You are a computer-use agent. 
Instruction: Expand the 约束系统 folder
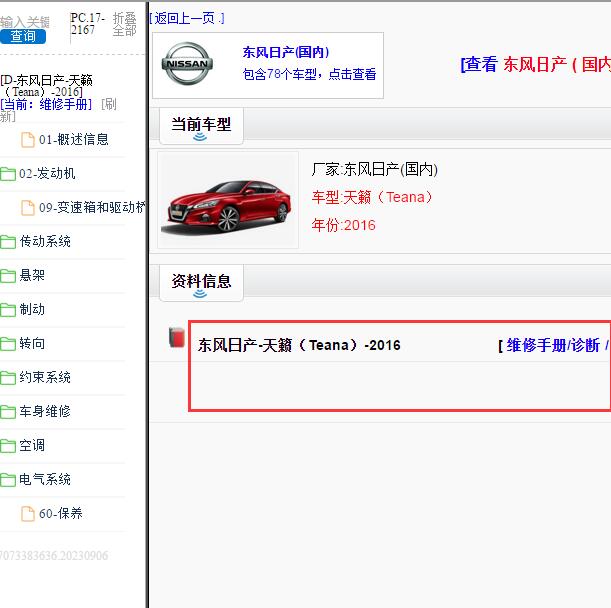[x=45, y=377]
